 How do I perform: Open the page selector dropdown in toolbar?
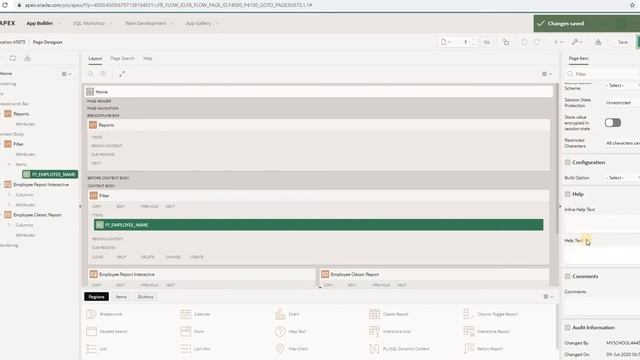pos(446,42)
